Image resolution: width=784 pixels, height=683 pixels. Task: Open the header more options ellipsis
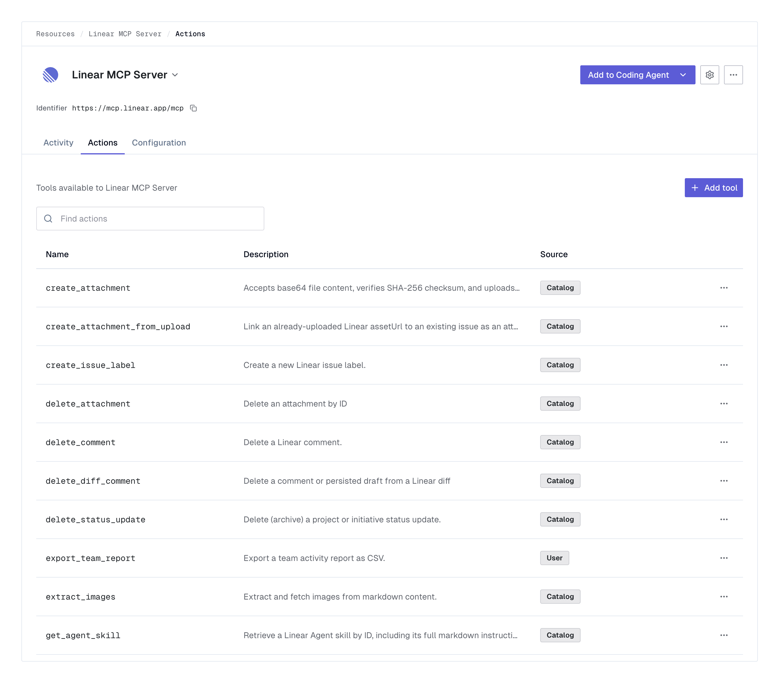(733, 75)
